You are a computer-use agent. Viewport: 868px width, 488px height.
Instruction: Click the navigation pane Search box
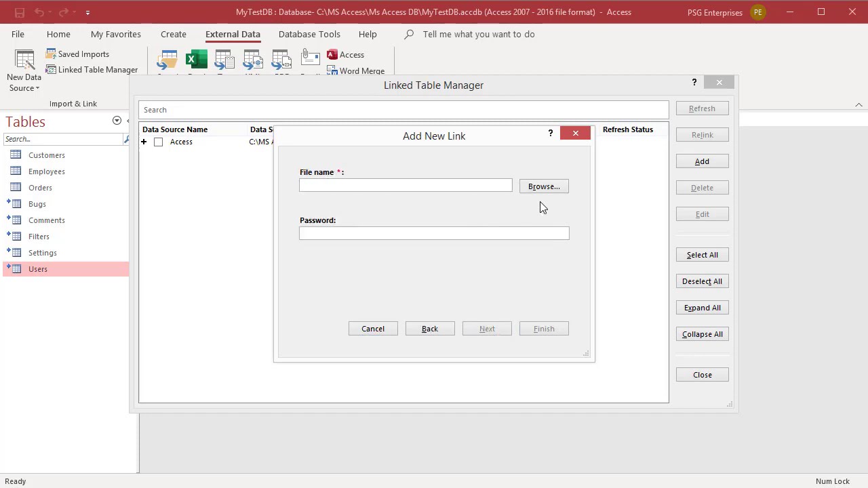pos(63,139)
